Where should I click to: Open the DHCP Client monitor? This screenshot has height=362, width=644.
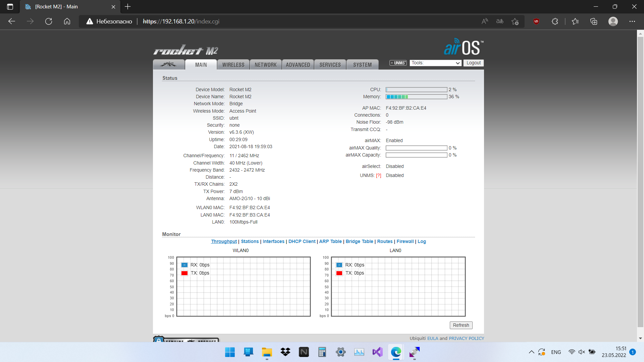302,241
